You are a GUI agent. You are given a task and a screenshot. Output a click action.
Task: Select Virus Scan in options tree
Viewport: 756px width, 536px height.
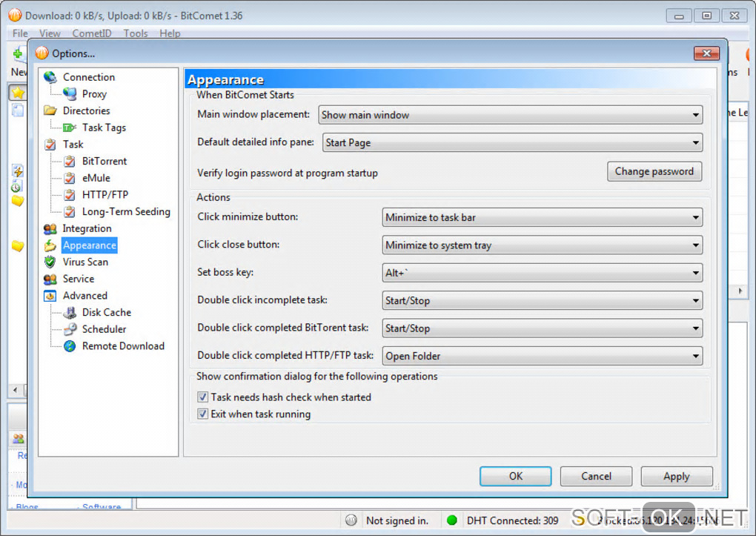(x=85, y=262)
